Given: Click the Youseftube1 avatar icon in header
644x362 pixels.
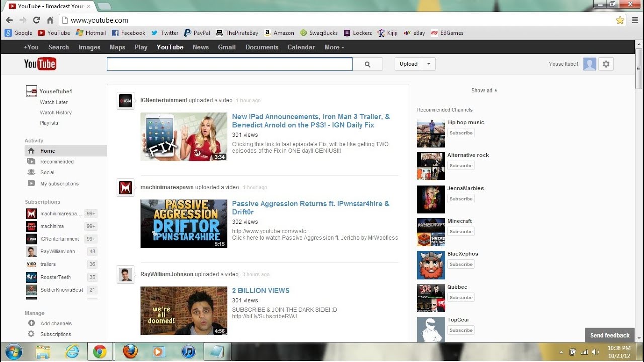Looking at the screenshot, I should (x=589, y=64).
